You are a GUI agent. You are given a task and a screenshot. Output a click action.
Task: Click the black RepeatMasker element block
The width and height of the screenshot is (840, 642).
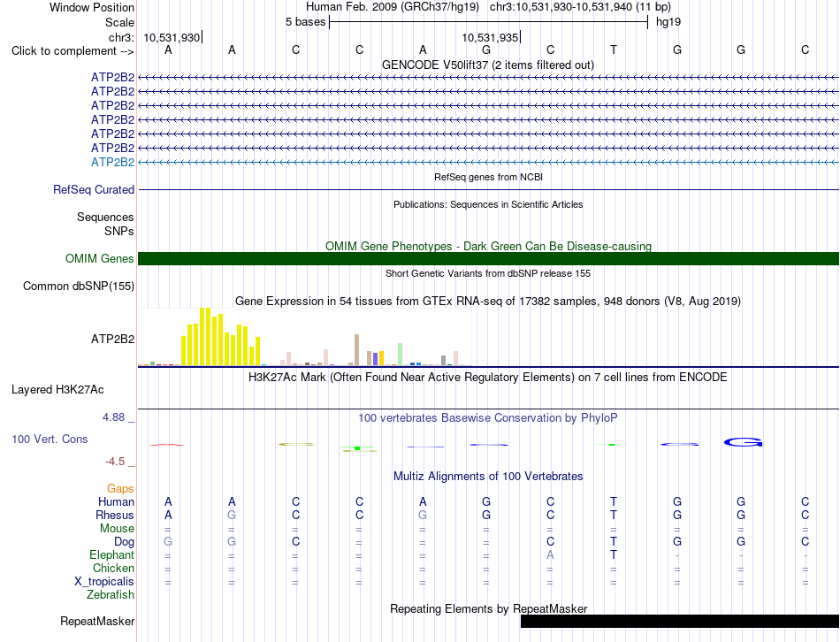pyautogui.click(x=680, y=621)
